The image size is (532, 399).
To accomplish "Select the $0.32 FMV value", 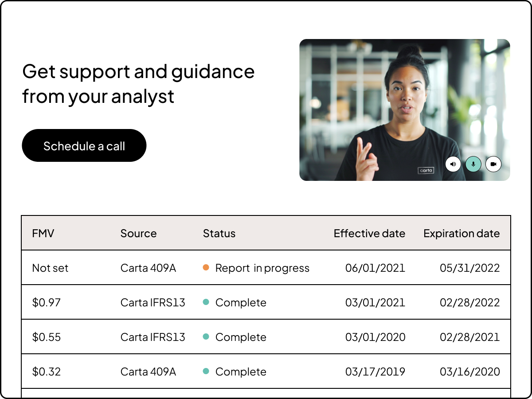I will (x=46, y=372).
